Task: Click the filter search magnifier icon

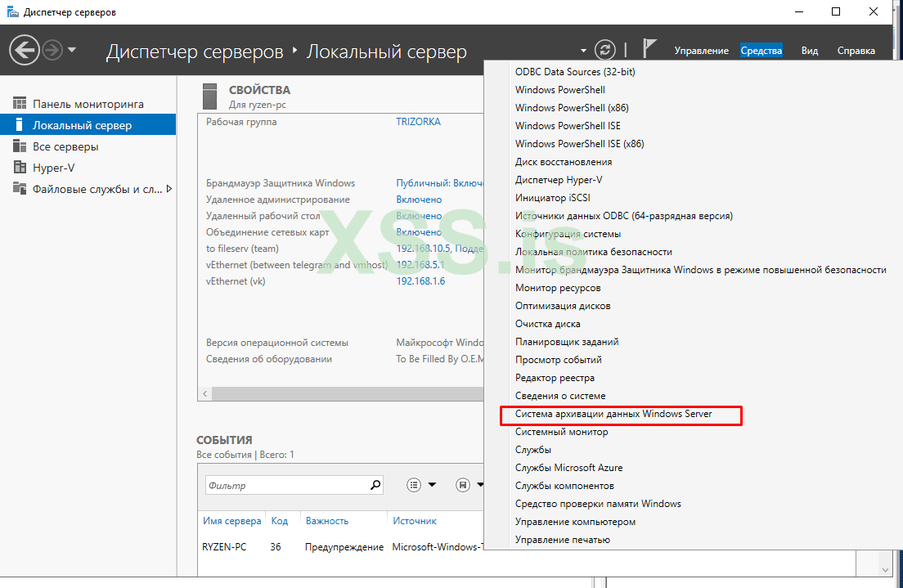Action: click(375, 485)
